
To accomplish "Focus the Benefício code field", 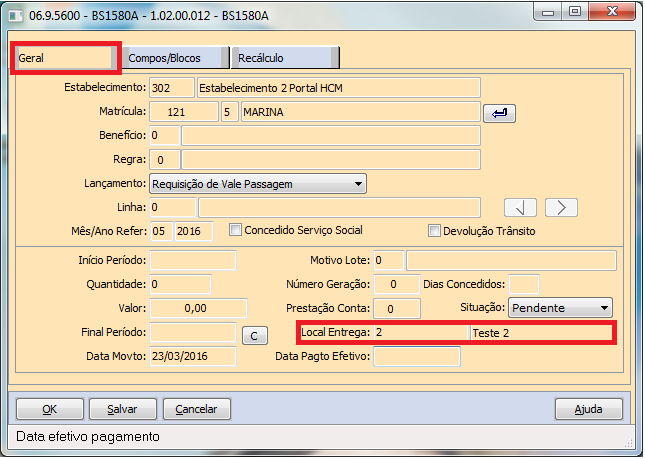I will pos(165,135).
